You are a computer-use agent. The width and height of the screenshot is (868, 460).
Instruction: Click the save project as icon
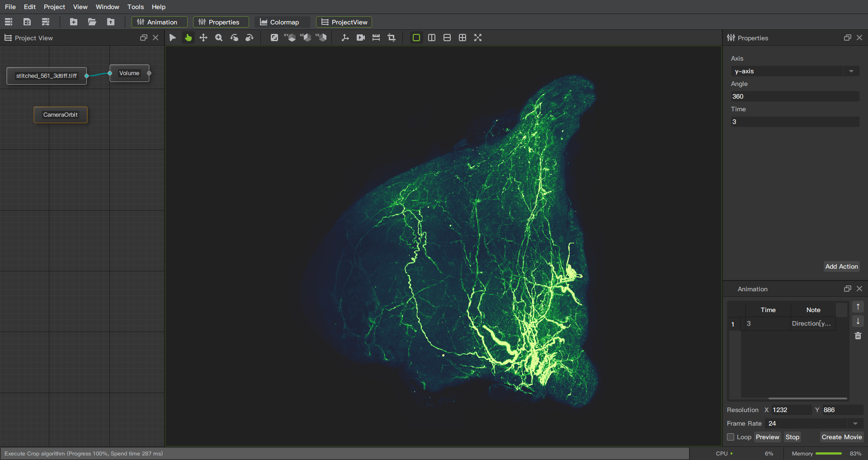46,22
